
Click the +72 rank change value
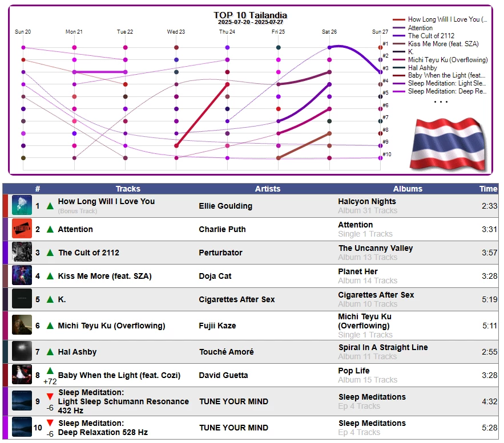pos(50,381)
